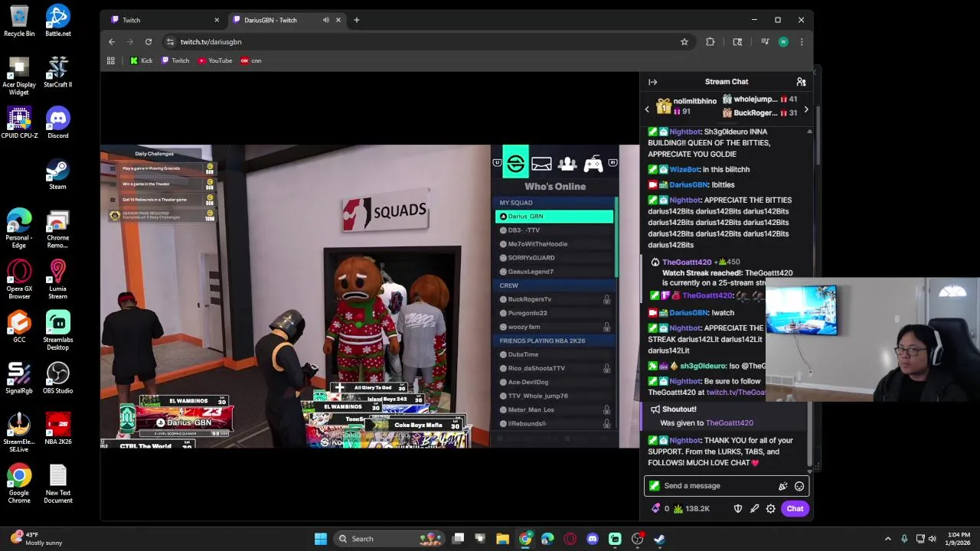Open the Kick bookmark
The height and width of the screenshot is (551, 980).
pyautogui.click(x=142, y=60)
